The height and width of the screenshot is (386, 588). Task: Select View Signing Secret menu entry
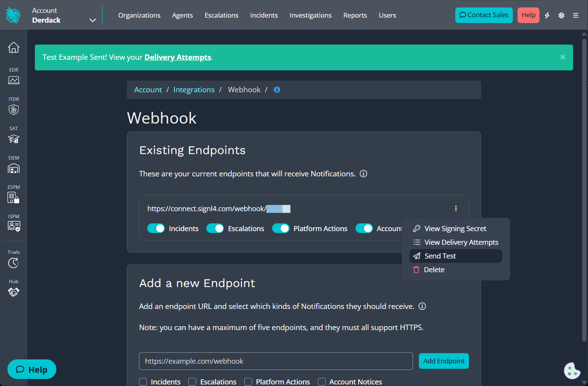456,228
